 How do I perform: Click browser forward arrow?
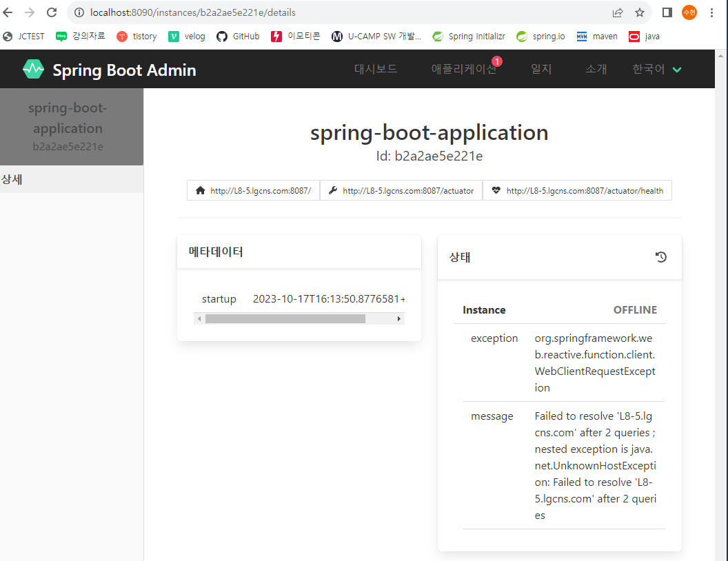click(x=29, y=12)
